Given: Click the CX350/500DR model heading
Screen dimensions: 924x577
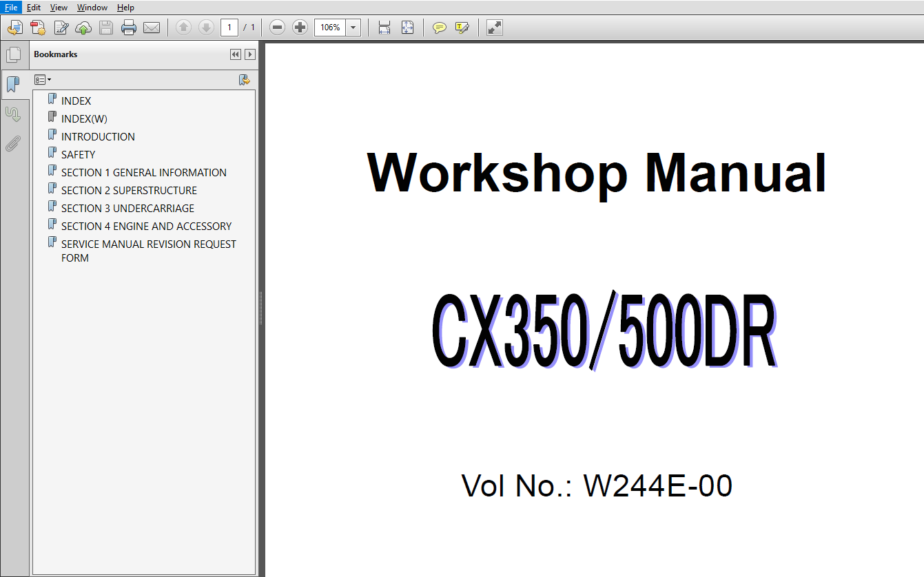Looking at the screenshot, I should coord(604,332).
